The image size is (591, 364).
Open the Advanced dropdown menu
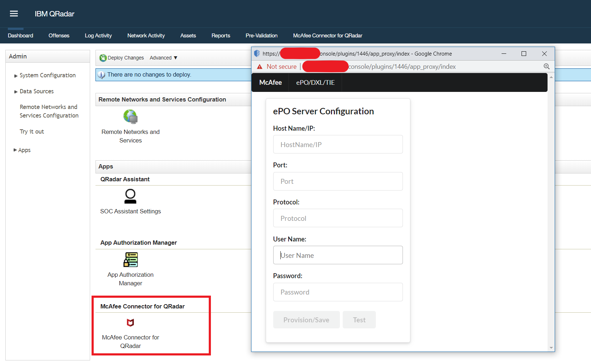(x=164, y=58)
